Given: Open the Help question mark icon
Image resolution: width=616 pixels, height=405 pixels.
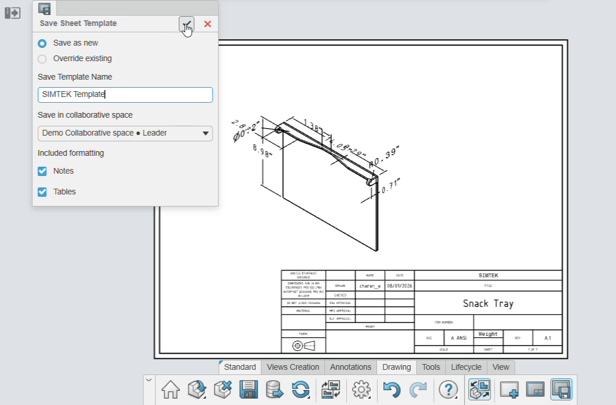Looking at the screenshot, I should pos(448,390).
